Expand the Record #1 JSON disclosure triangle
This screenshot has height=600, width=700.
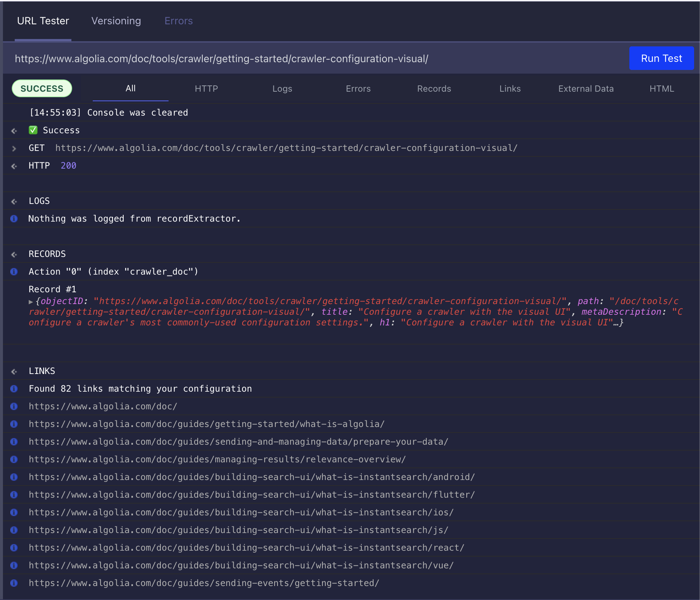pos(31,301)
